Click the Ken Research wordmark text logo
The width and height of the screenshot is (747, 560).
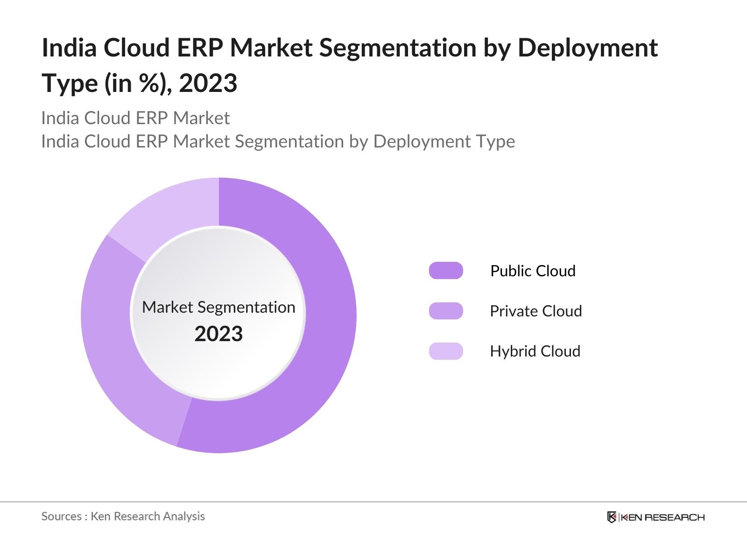tap(663, 517)
